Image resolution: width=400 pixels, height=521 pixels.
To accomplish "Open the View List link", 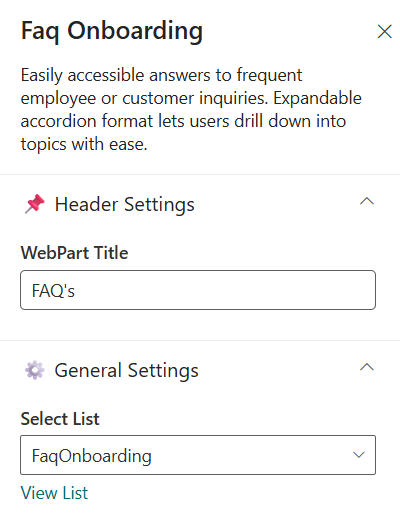I will click(54, 493).
